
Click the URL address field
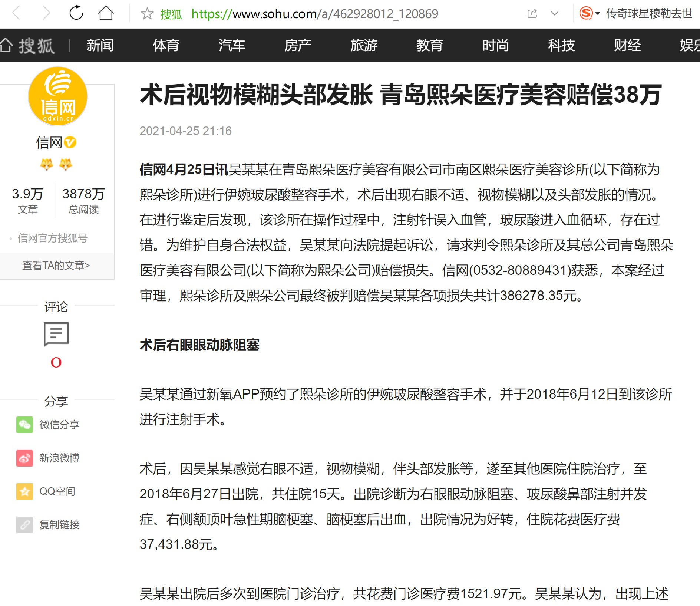315,14
